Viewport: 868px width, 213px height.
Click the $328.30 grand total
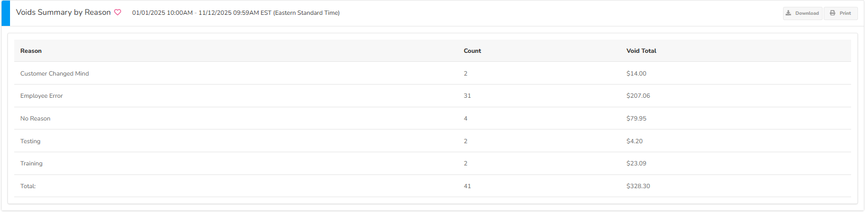[638, 186]
